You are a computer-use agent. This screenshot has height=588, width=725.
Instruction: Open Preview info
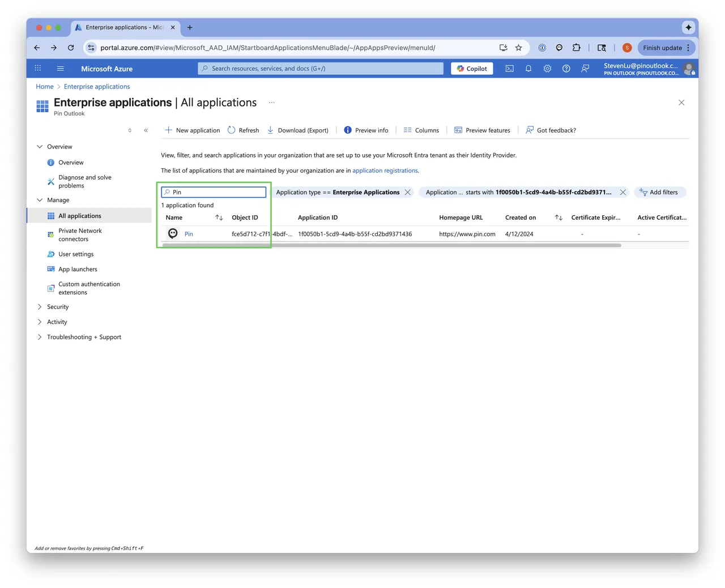pyautogui.click(x=366, y=130)
